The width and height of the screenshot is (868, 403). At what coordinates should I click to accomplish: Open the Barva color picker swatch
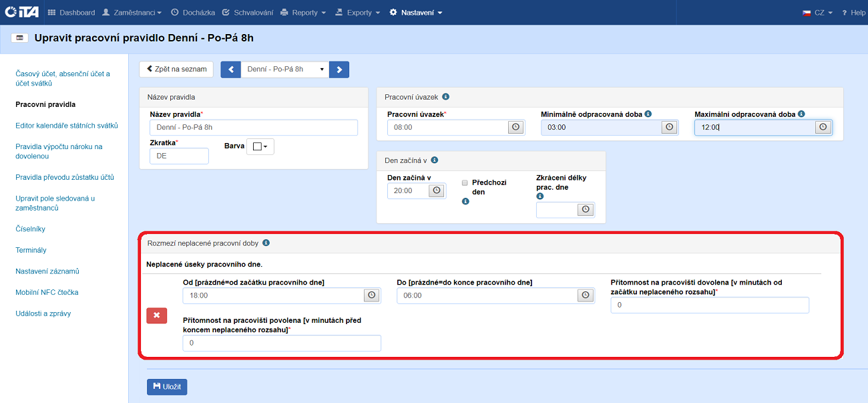click(260, 146)
